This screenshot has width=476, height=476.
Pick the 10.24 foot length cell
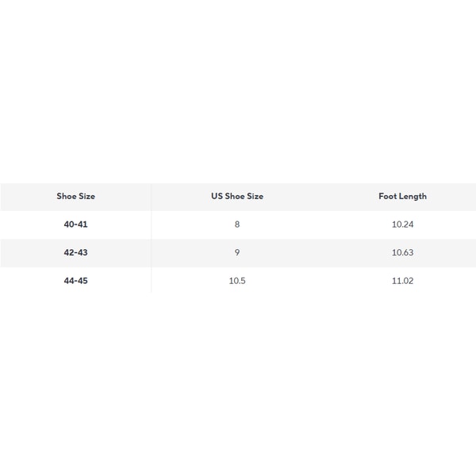[x=402, y=225]
